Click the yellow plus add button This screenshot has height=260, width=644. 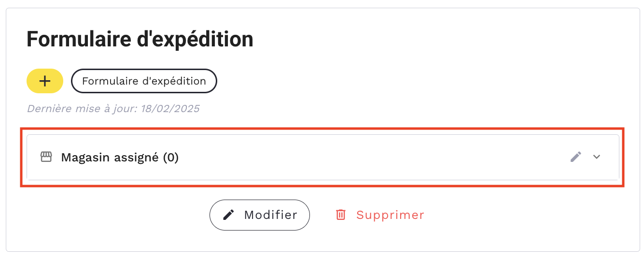tap(45, 81)
